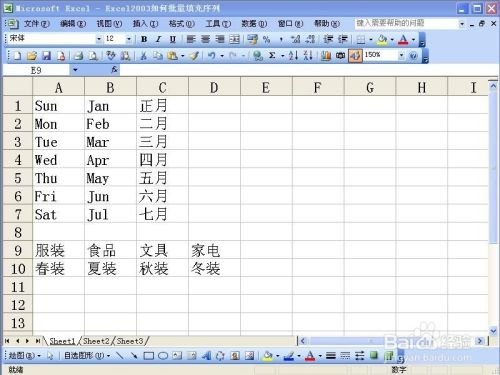
Task: Insert WordArt from the drawing toolbar
Action: point(206,356)
